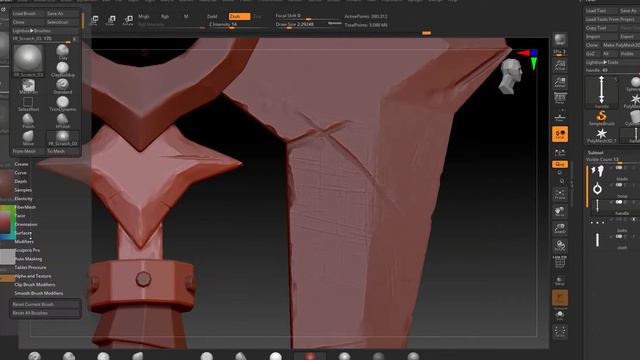Toggle the Rgb button

point(164,16)
